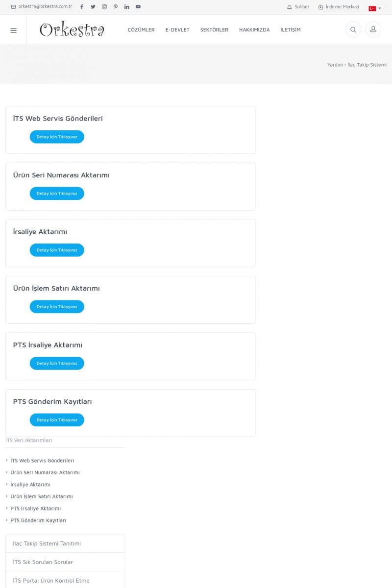Click the Pinterest icon

(x=116, y=7)
